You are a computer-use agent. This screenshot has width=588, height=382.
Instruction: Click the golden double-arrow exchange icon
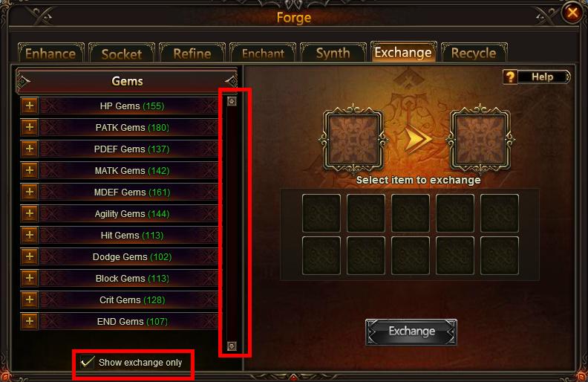pos(418,140)
